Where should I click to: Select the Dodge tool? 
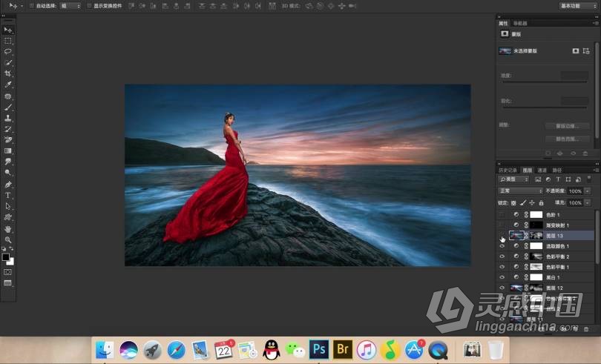pyautogui.click(x=7, y=173)
